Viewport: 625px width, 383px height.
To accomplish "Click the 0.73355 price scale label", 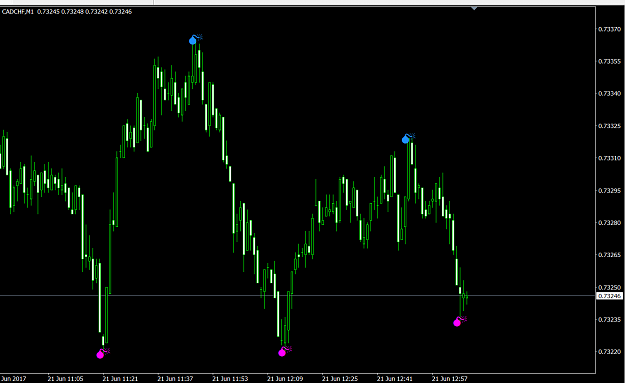I will pyautogui.click(x=609, y=61).
